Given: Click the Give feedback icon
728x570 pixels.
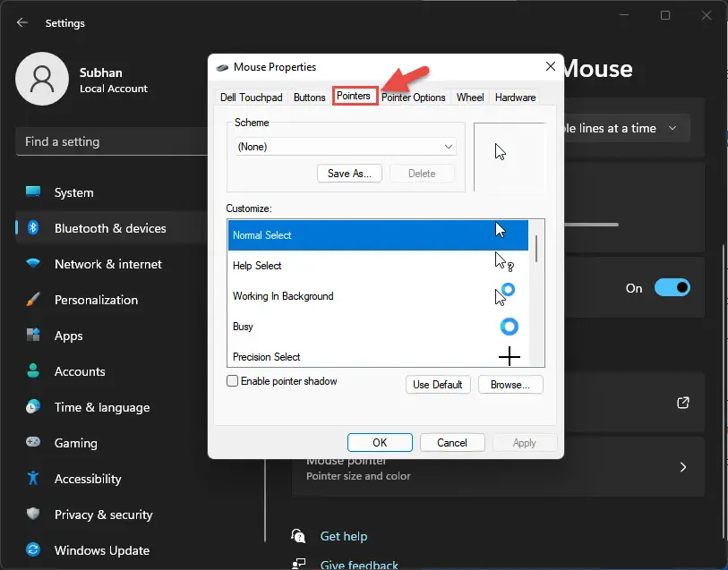Looking at the screenshot, I should 298,564.
